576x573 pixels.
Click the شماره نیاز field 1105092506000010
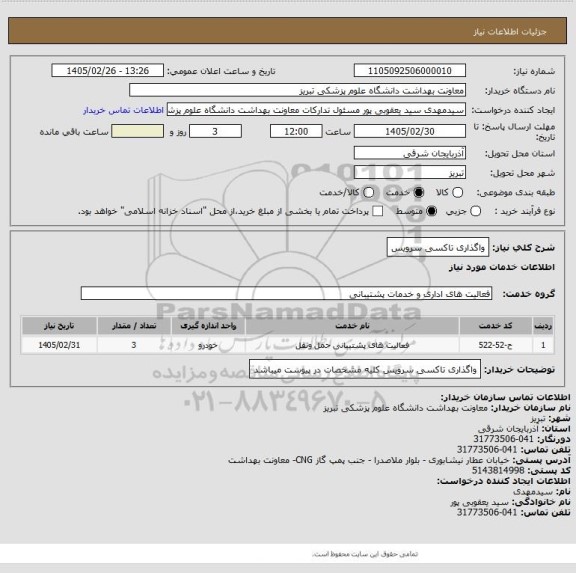pyautogui.click(x=410, y=71)
